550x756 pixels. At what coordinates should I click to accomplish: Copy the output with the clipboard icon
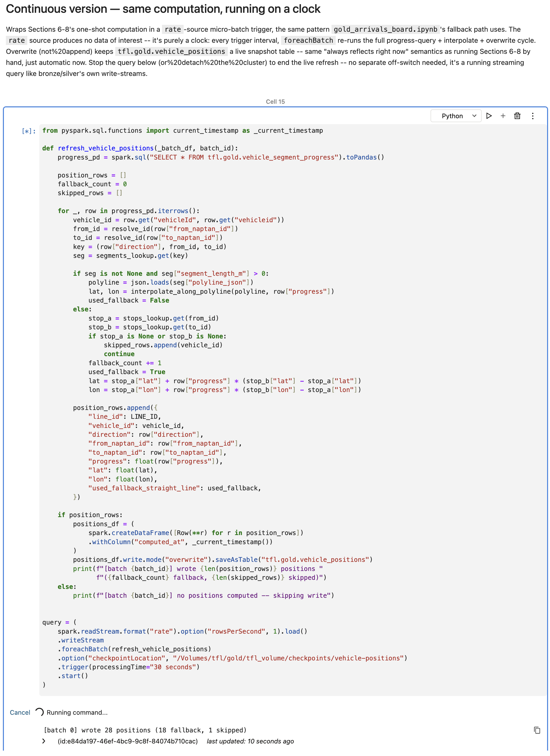click(537, 730)
